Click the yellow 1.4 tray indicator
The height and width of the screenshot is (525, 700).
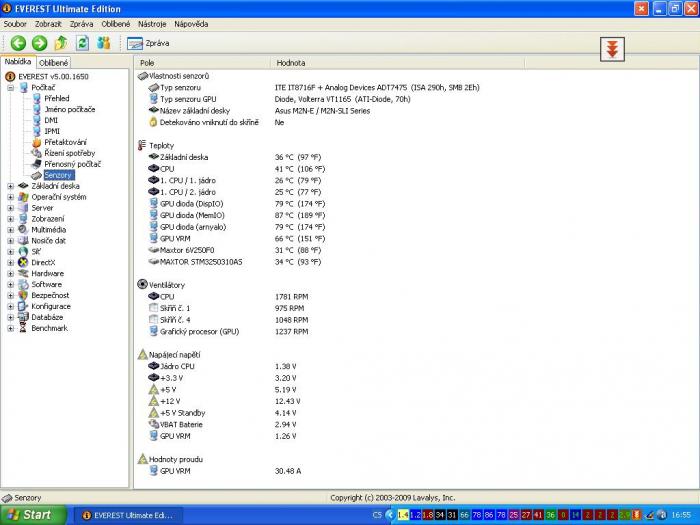pyautogui.click(x=402, y=515)
